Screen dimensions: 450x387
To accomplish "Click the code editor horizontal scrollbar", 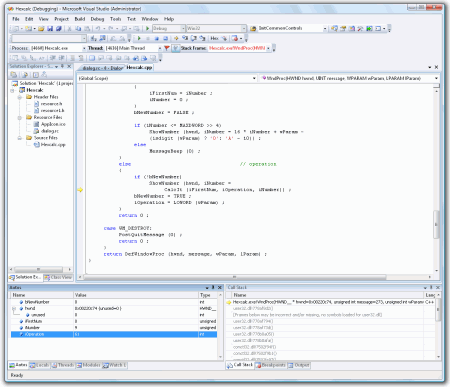I will pos(235,277).
